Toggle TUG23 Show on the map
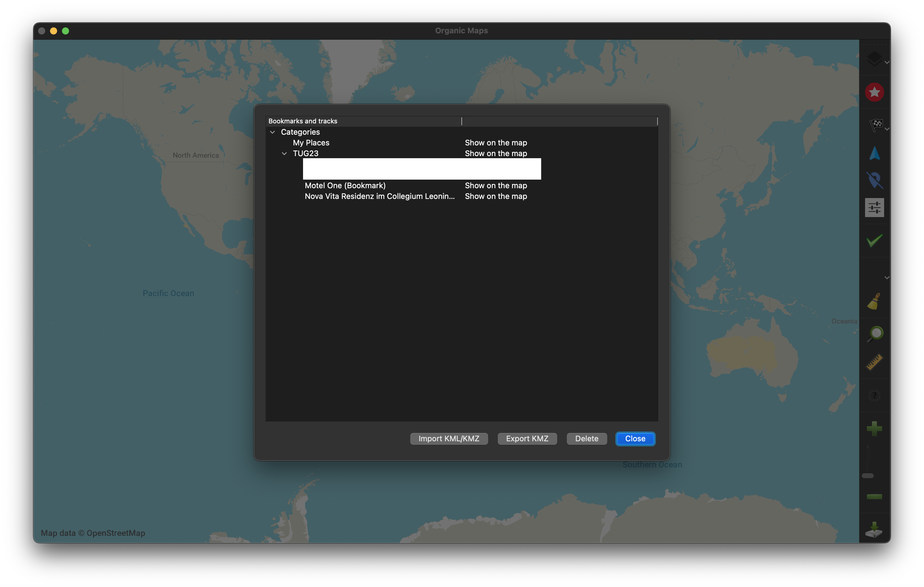 point(495,153)
